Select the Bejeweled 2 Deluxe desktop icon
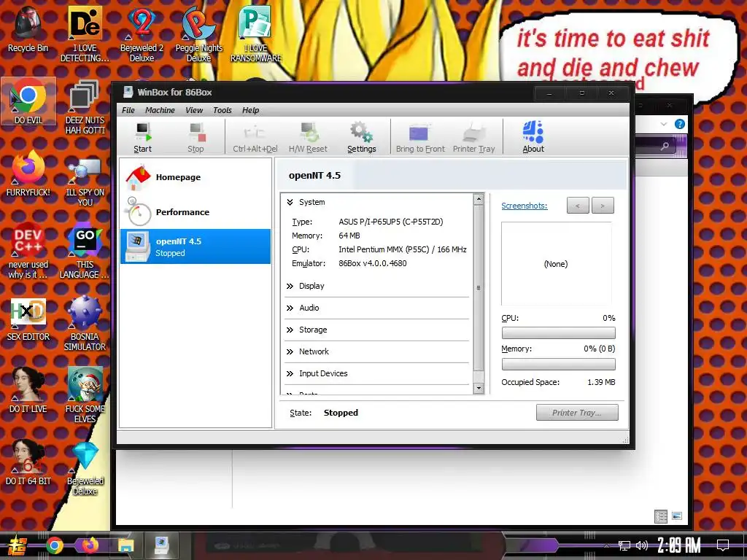Image resolution: width=747 pixels, height=560 pixels. point(142,34)
